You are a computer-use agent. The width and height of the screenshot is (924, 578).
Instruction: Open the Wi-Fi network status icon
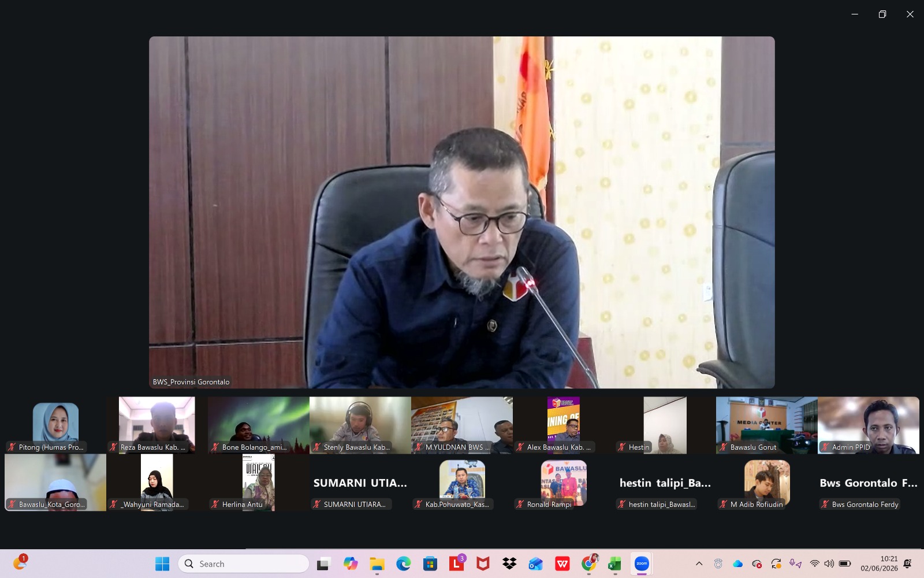pos(814,564)
